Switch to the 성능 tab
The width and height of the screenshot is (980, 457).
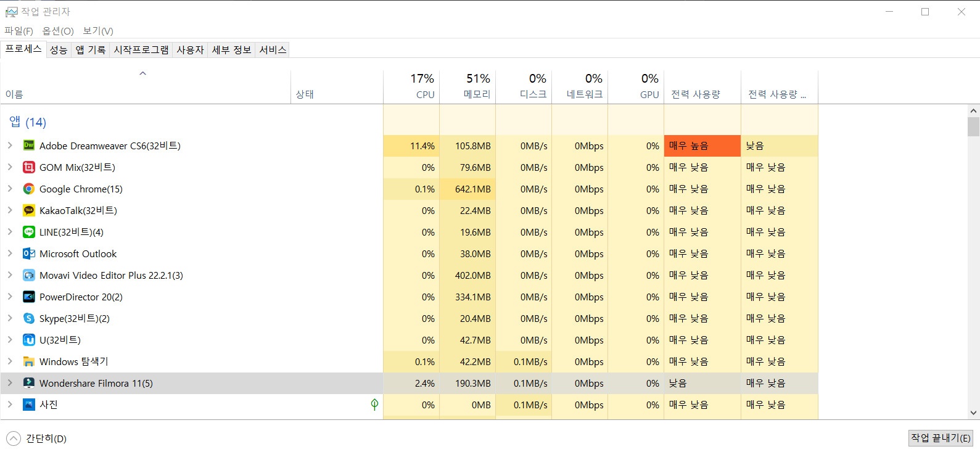click(x=59, y=50)
